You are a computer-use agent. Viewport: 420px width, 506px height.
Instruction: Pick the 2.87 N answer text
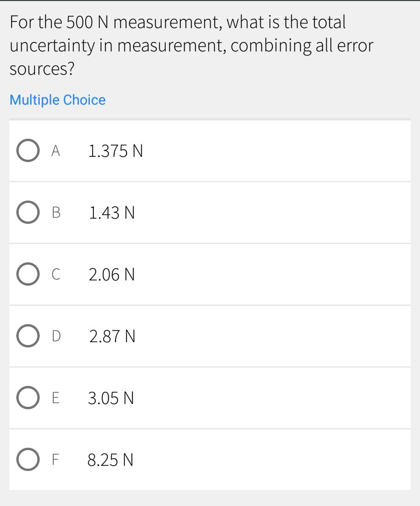(112, 336)
